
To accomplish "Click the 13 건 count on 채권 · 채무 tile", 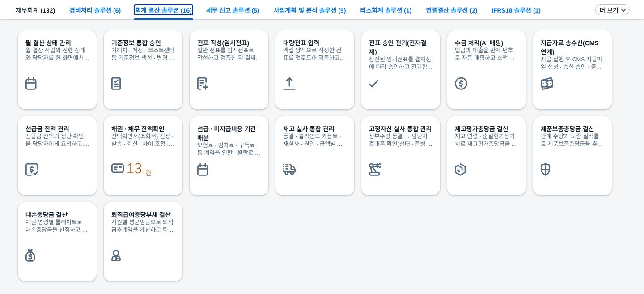I will (x=139, y=169).
